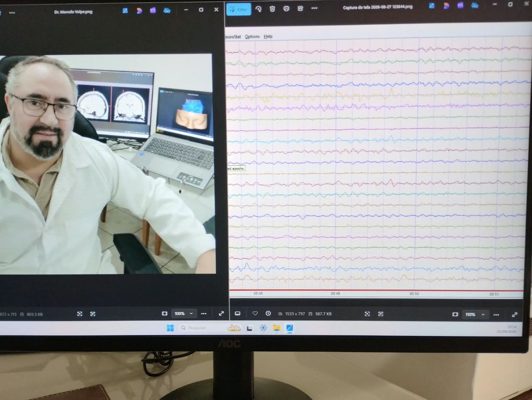Click Photos app icon on taskbar

point(290,328)
